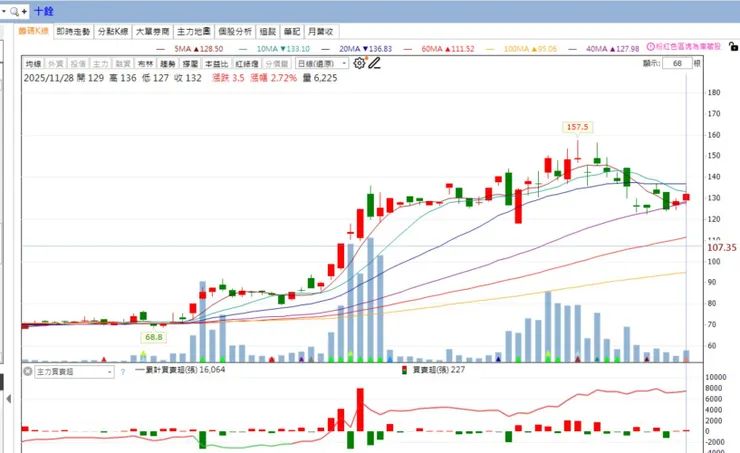The width and height of the screenshot is (740, 453).
Task: Switch to the 籌碼K線 tab
Action: tap(33, 31)
